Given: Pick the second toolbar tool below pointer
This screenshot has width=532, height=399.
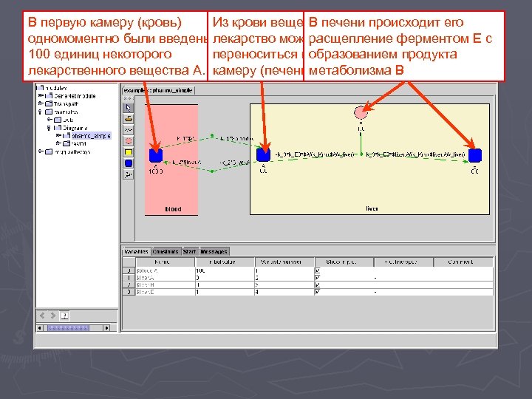Looking at the screenshot, I should pyautogui.click(x=129, y=119).
